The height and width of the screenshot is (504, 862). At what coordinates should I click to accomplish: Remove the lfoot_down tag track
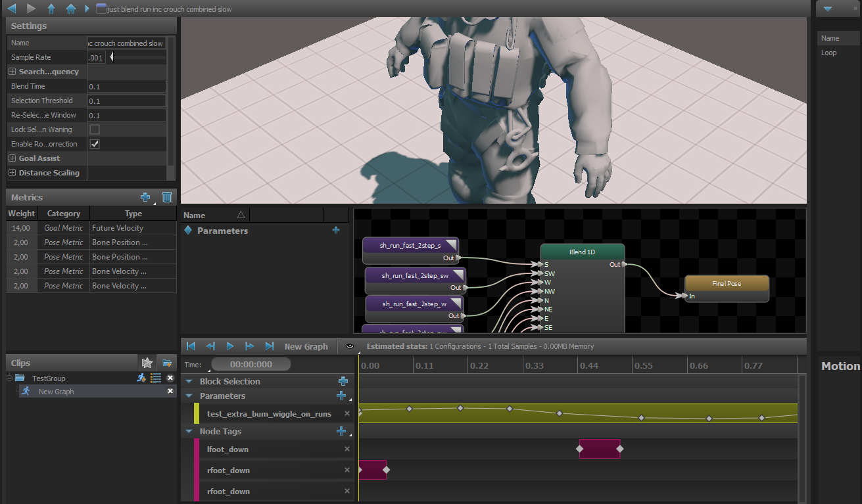click(x=347, y=449)
